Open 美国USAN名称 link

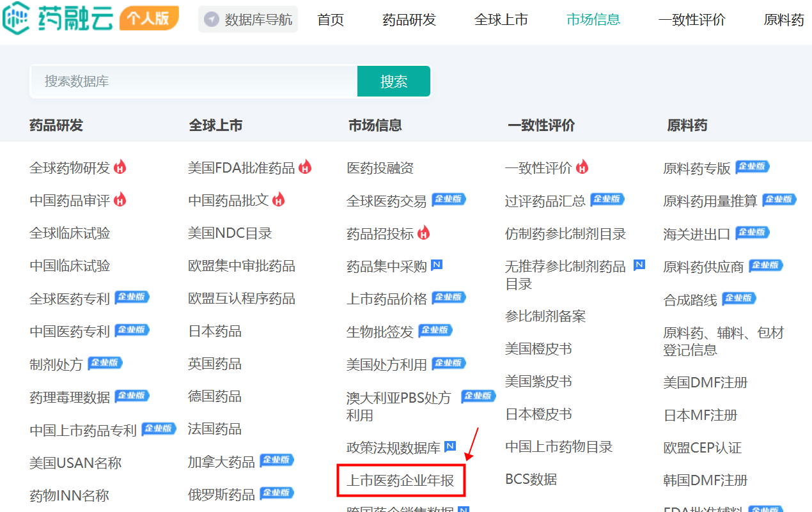(x=75, y=463)
